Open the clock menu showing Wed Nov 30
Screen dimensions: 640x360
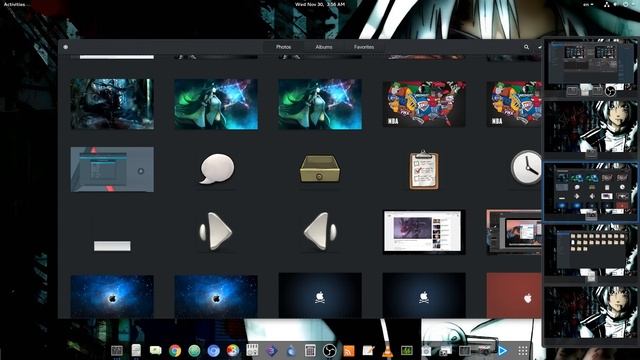point(320,4)
